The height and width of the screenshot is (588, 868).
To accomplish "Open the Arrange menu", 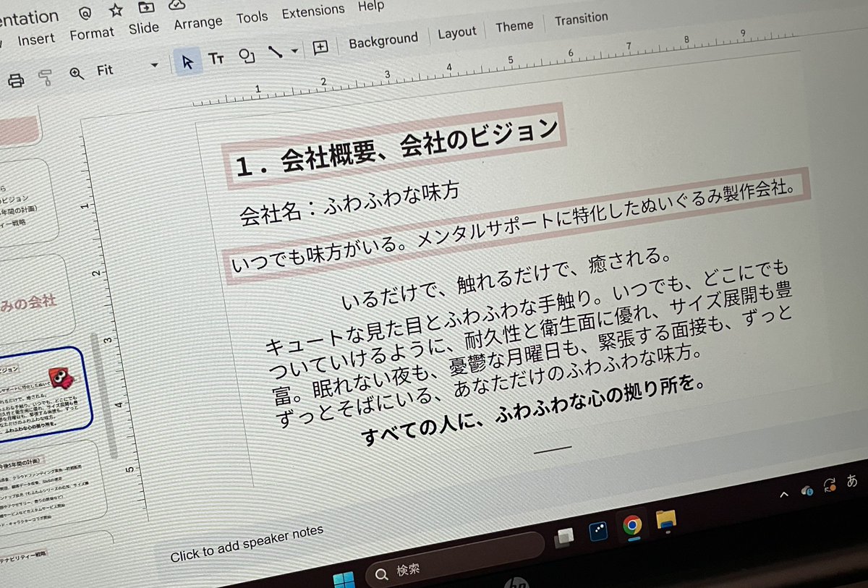I will coord(198,22).
